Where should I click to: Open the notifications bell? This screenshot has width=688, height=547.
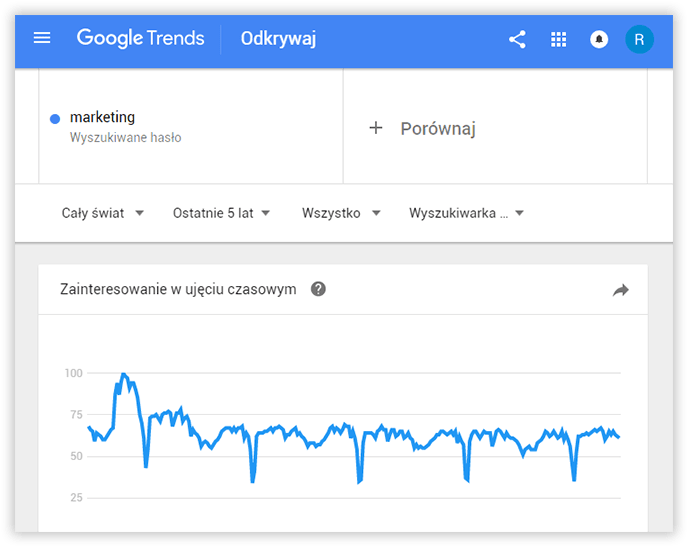coord(599,40)
